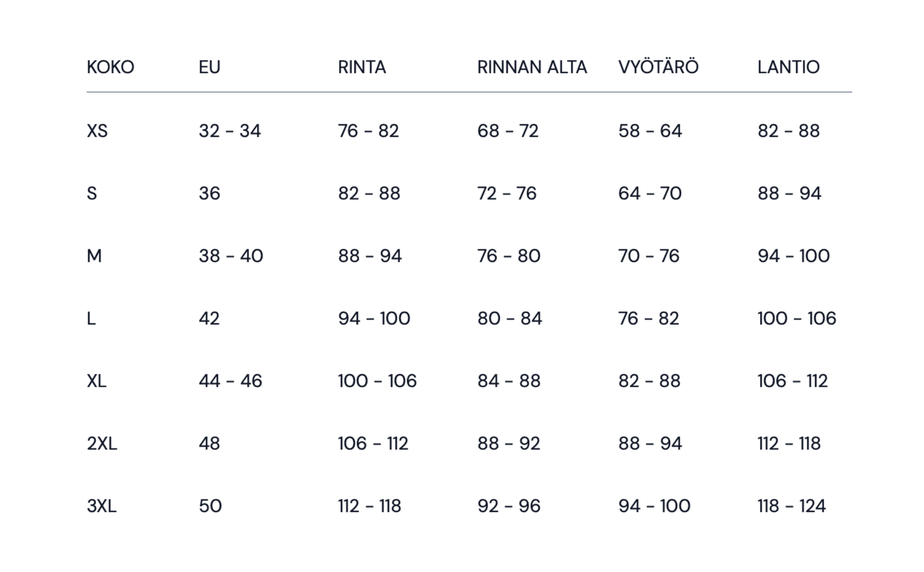The width and height of the screenshot is (924, 572).
Task: Select the 3XL size row label
Action: pyautogui.click(x=102, y=506)
